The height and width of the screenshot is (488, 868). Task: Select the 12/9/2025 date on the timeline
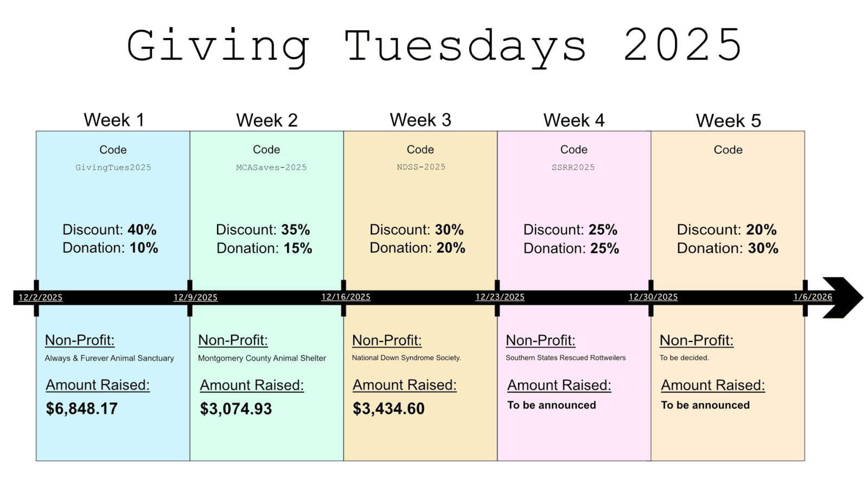[x=195, y=297]
